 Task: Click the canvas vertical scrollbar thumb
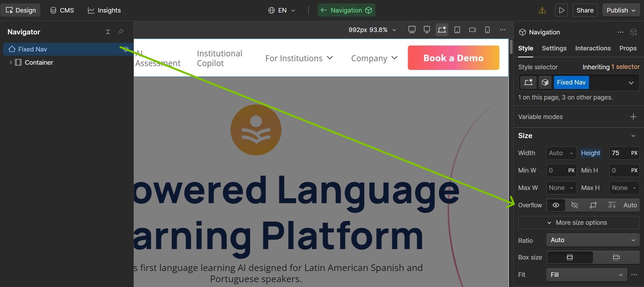(x=511, y=47)
